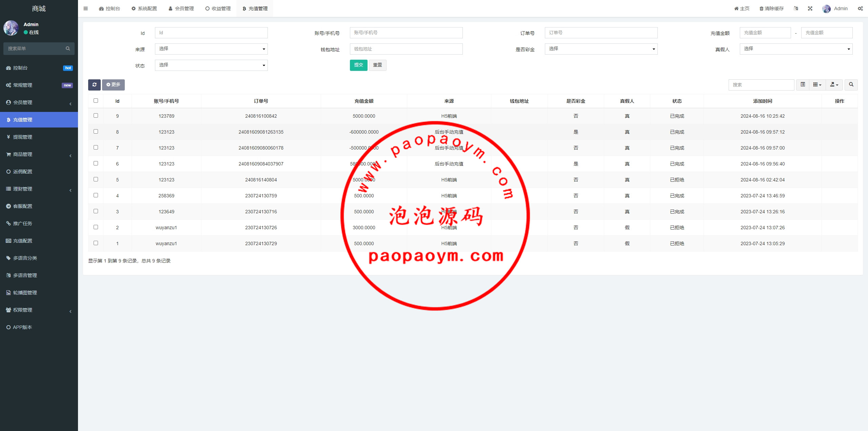Image resolution: width=868 pixels, height=431 pixels.
Task: Click the green 提交 button
Action: click(x=358, y=65)
